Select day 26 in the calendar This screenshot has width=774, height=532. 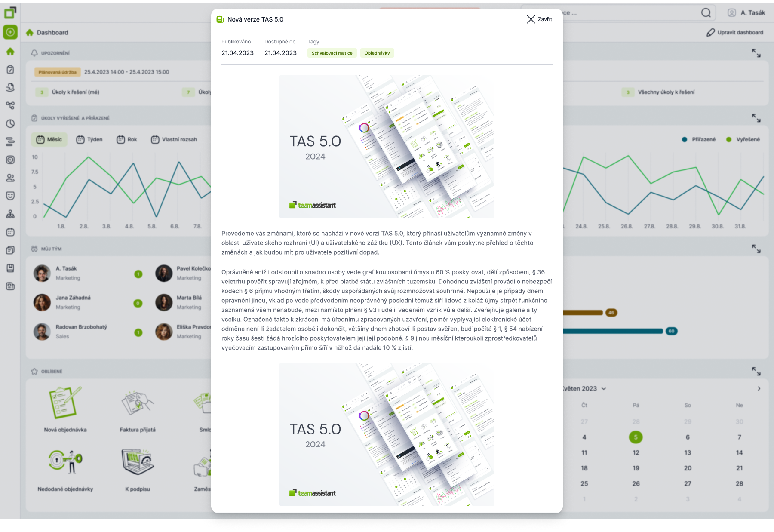coord(636,483)
